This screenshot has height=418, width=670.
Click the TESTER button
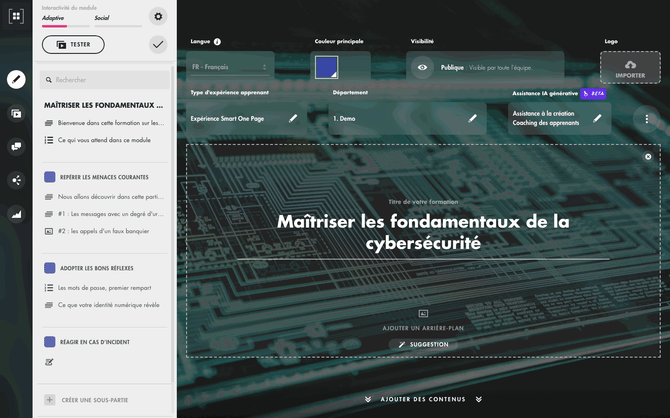(x=73, y=44)
